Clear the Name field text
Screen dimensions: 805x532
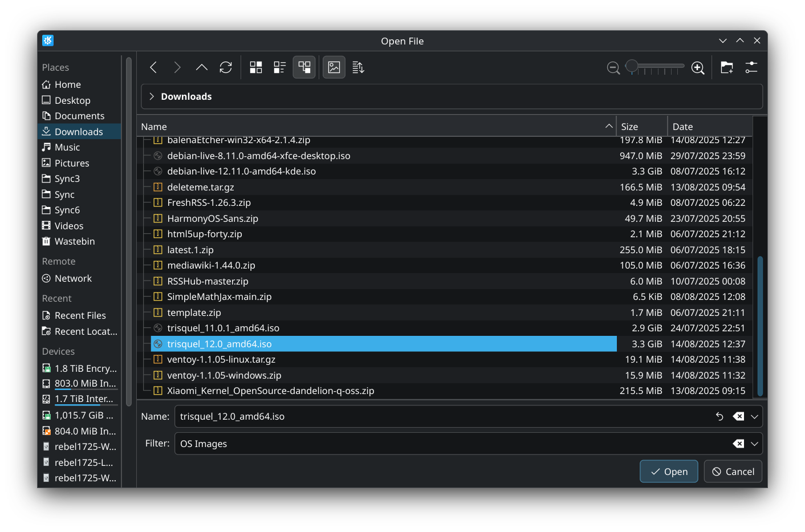(738, 416)
